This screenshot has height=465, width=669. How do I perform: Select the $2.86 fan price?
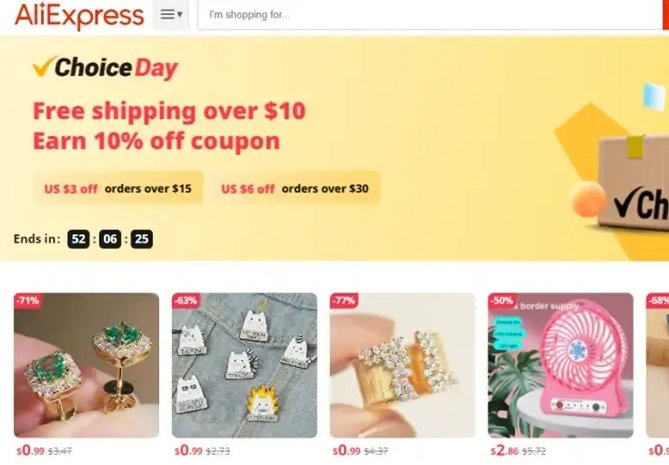tap(504, 450)
